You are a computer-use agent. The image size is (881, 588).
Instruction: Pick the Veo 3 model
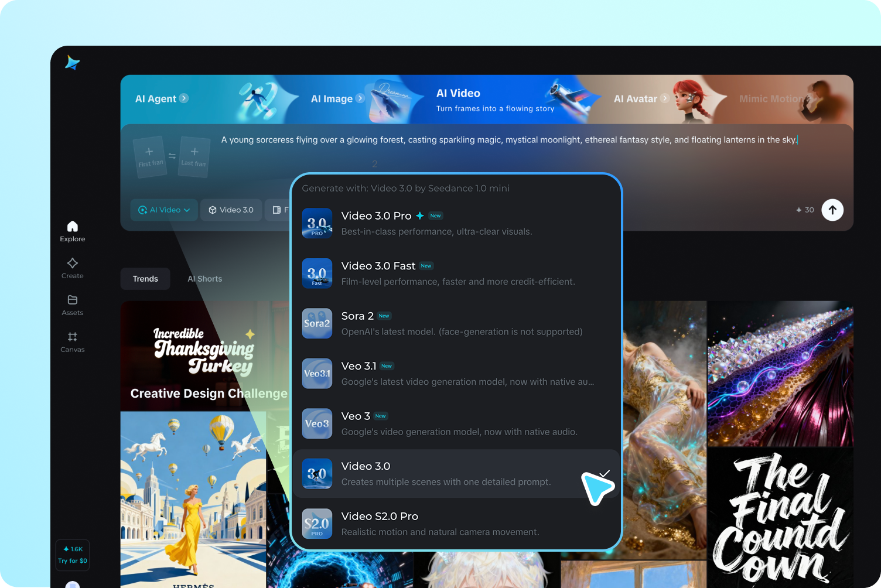[456, 423]
